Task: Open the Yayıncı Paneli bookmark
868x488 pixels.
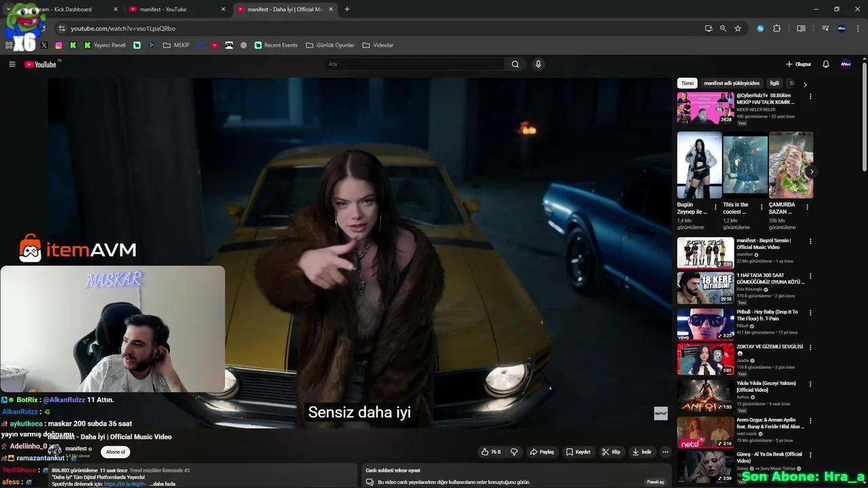Action: click(105, 45)
